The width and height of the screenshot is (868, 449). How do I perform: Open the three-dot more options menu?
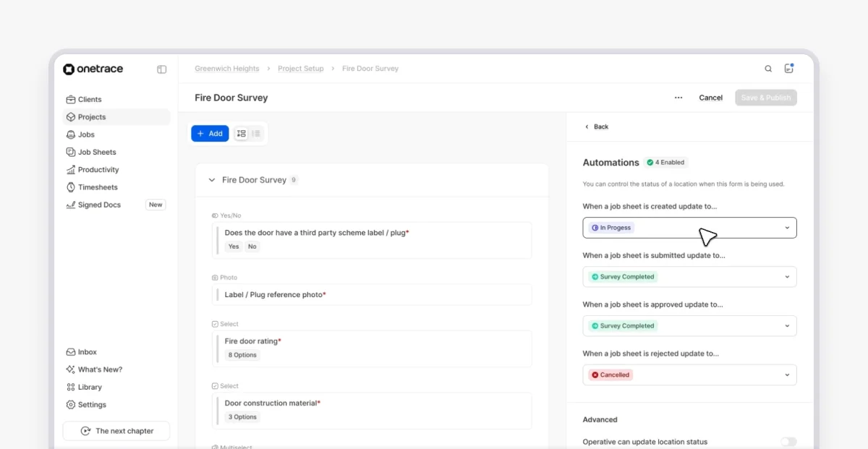[x=678, y=98]
